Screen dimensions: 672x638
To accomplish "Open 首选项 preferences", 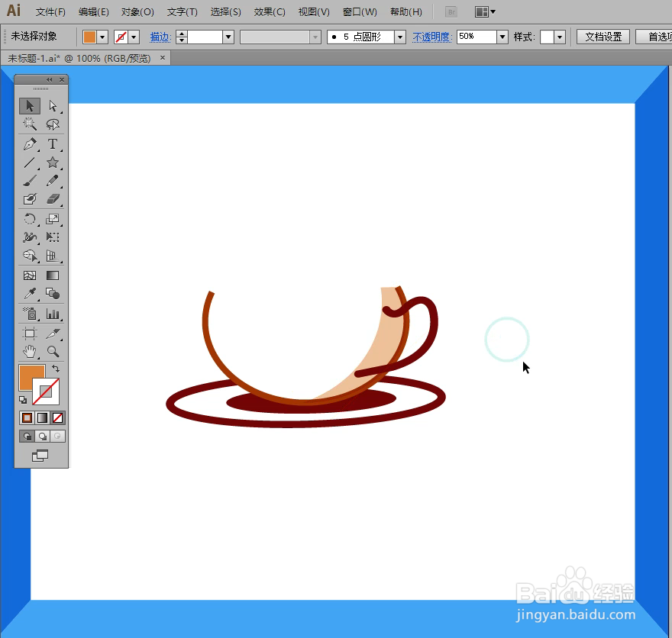I will coord(655,36).
